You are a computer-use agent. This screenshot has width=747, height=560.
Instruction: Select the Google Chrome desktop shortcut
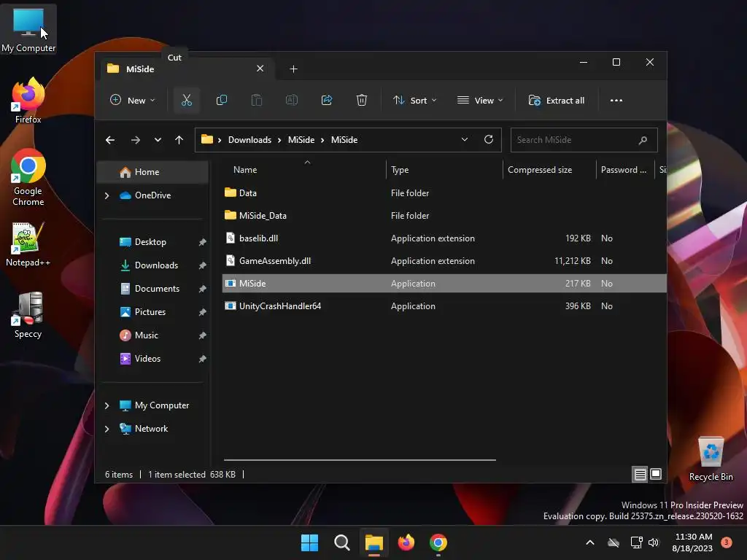(28, 177)
